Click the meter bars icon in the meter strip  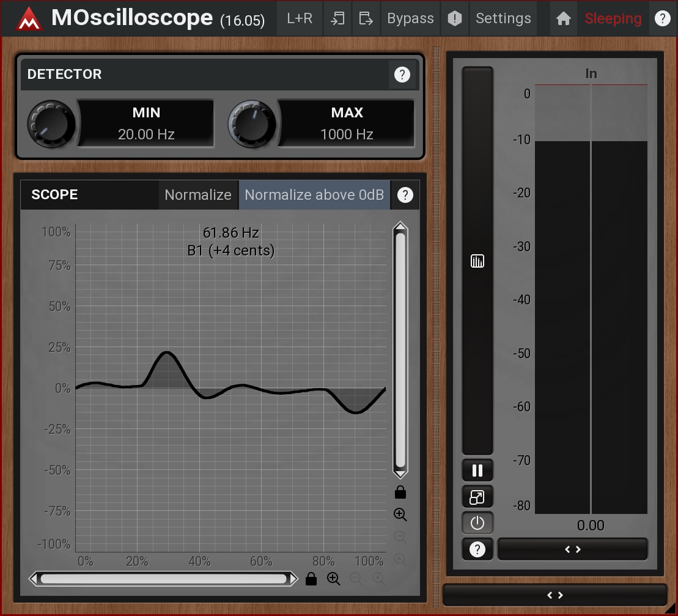tap(477, 261)
